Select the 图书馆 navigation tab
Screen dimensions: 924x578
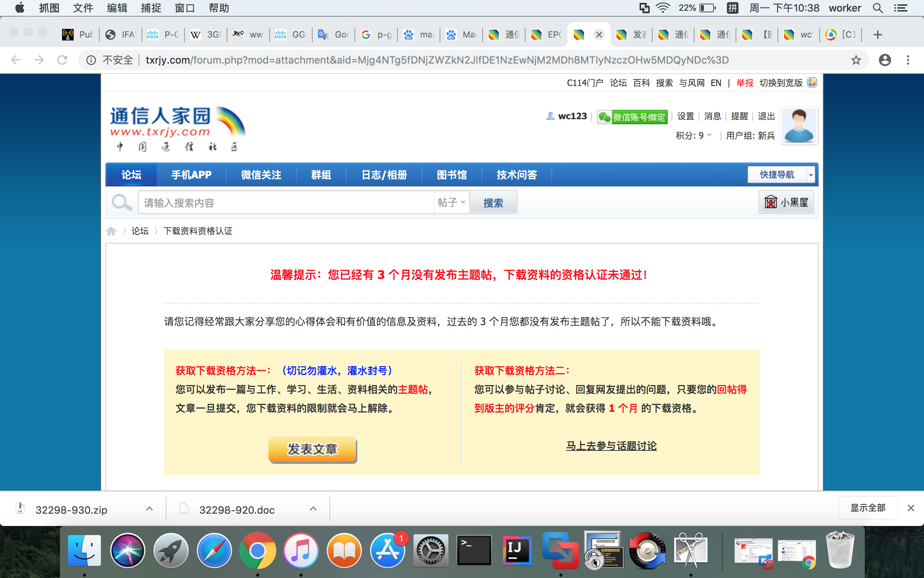(452, 175)
